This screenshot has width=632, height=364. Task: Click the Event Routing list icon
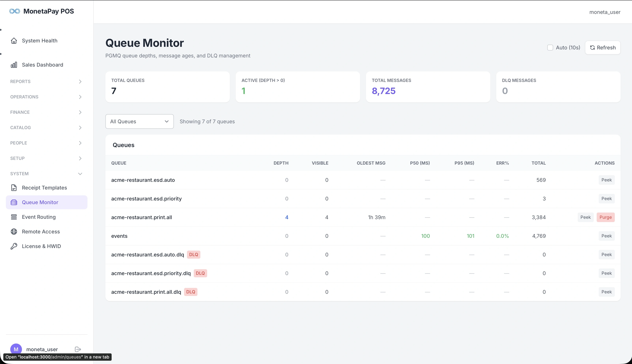click(14, 217)
